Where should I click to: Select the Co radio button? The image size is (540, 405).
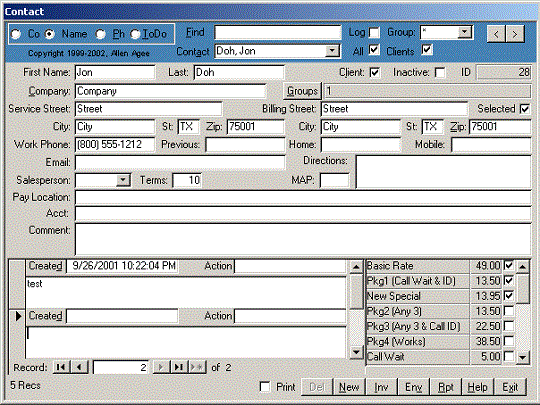point(16,34)
